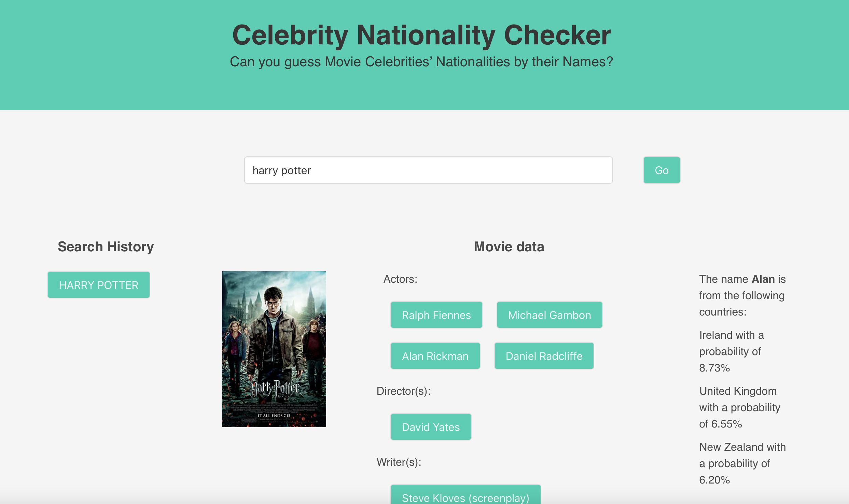Image resolution: width=849 pixels, height=504 pixels.
Task: Select writer Steve Kloves (screenplay)
Action: (466, 495)
